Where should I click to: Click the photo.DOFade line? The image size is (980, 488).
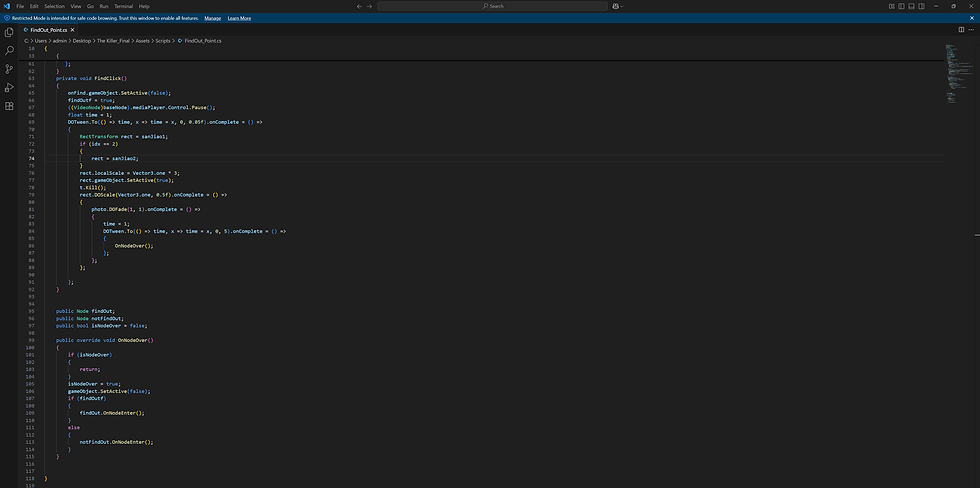[x=146, y=209]
